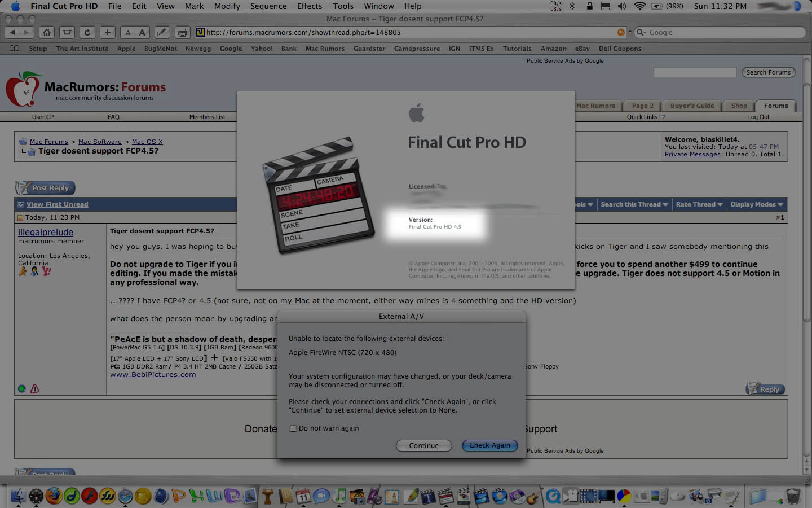The width and height of the screenshot is (812, 508).
Task: Click the Google search field in Safari
Action: coord(720,33)
